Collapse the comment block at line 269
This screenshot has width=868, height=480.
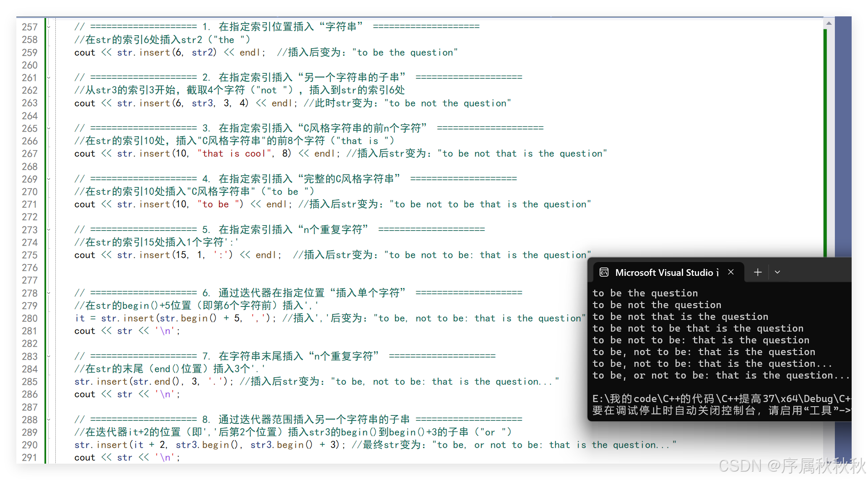point(49,179)
